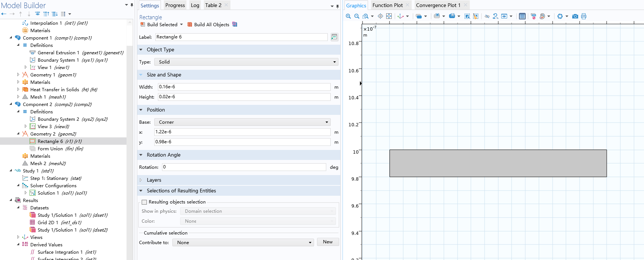
Task: Click the Zoom Out graphics icon
Action: (x=357, y=16)
